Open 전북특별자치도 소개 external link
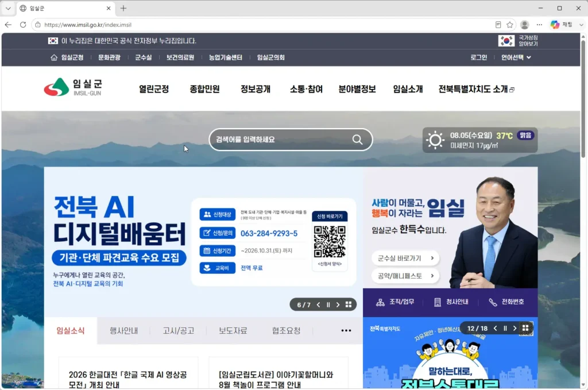The height and width of the screenshot is (390, 588). (476, 89)
